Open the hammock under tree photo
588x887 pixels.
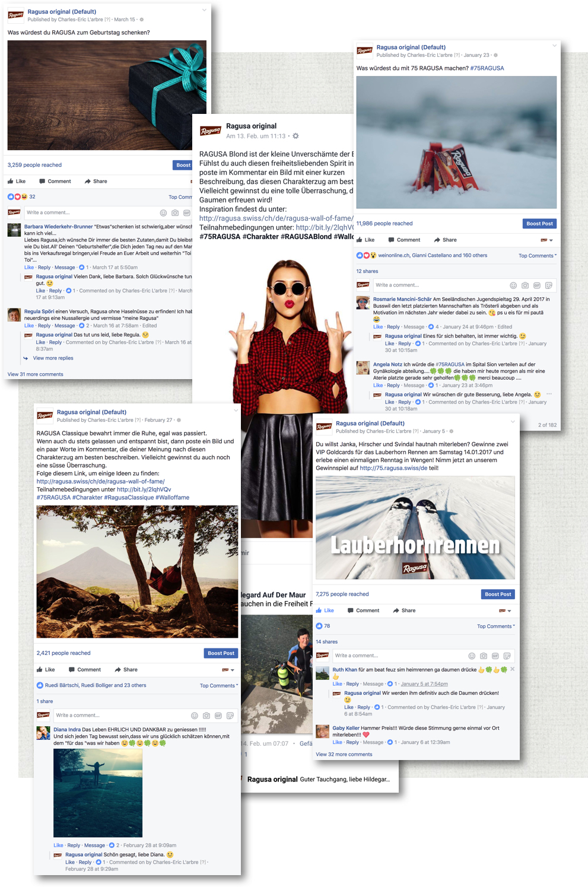point(137,572)
